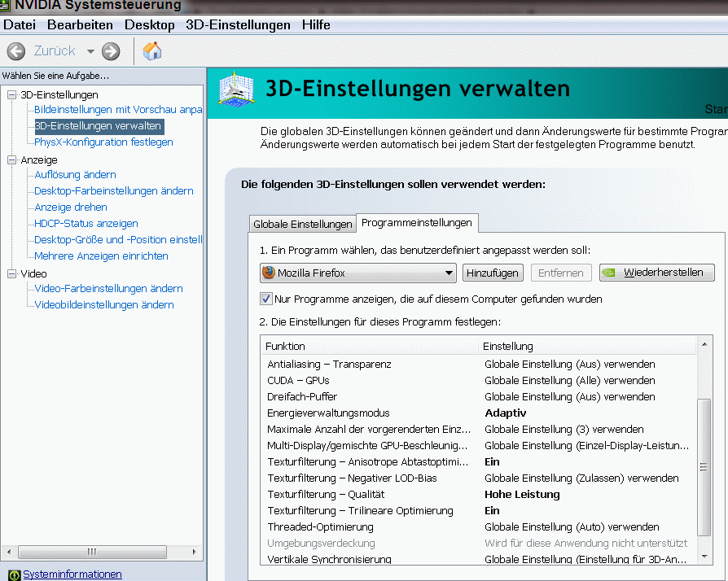Open the 3D-Einstellungen menu

point(238,25)
